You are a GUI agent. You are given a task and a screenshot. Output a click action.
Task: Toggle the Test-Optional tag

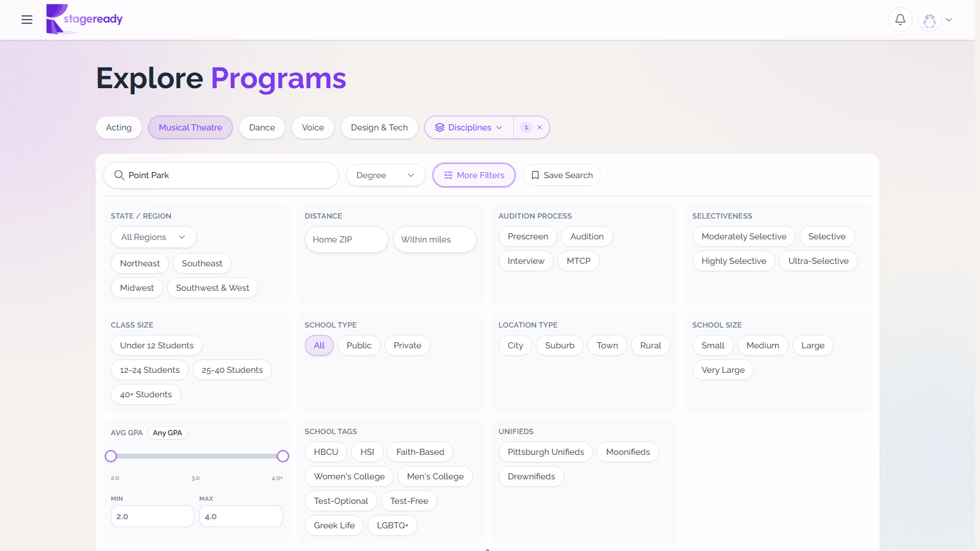click(341, 501)
